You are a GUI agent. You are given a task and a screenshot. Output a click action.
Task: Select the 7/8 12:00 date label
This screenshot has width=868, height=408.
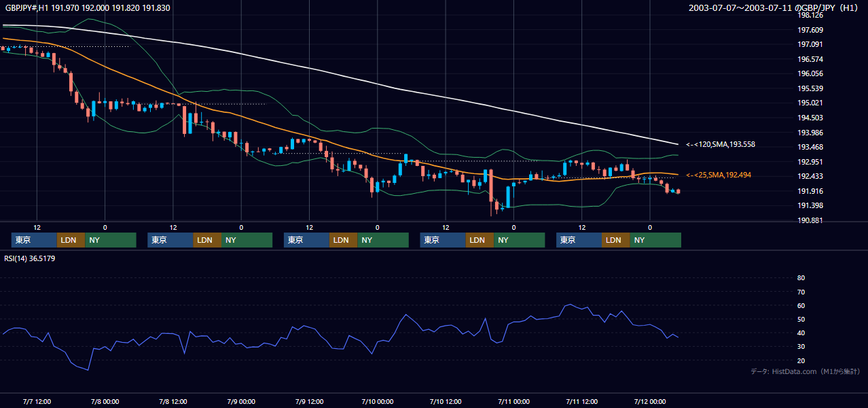point(173,401)
